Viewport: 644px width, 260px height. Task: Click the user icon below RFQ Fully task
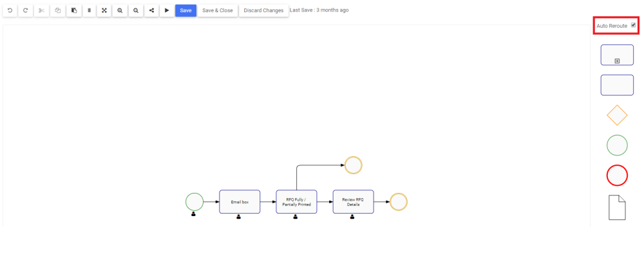296,217
